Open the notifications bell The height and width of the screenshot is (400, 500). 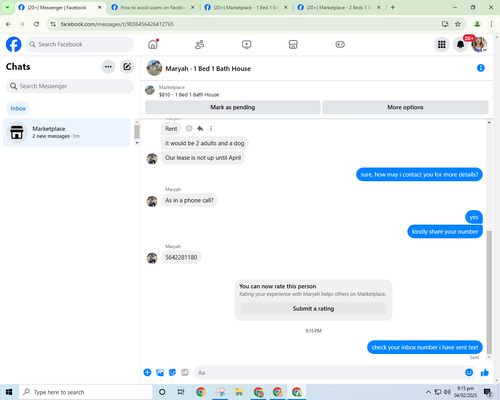coord(460,44)
